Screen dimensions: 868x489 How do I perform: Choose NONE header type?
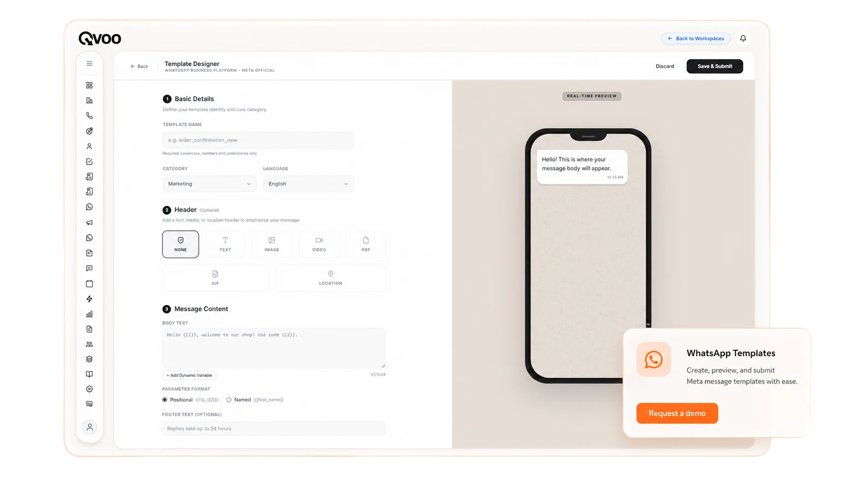tap(181, 244)
